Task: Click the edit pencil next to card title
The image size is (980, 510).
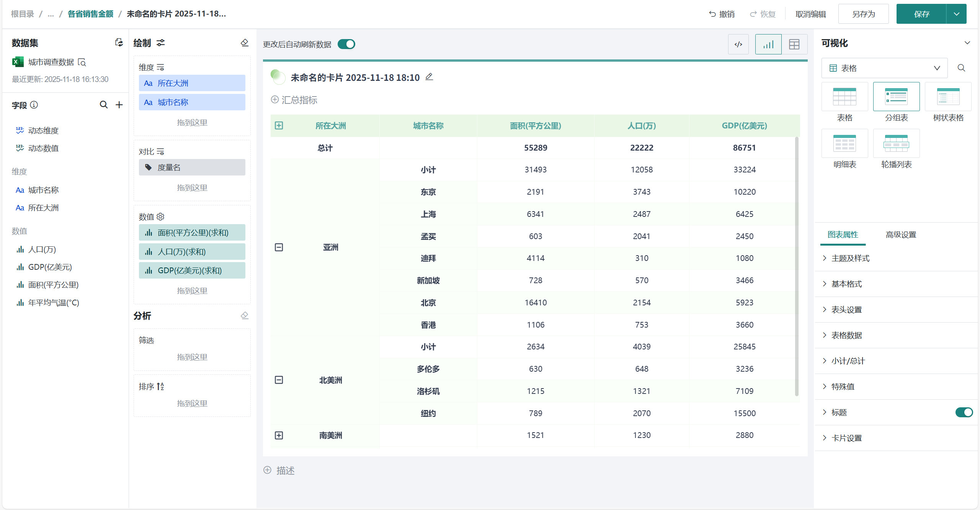Action: (429, 77)
